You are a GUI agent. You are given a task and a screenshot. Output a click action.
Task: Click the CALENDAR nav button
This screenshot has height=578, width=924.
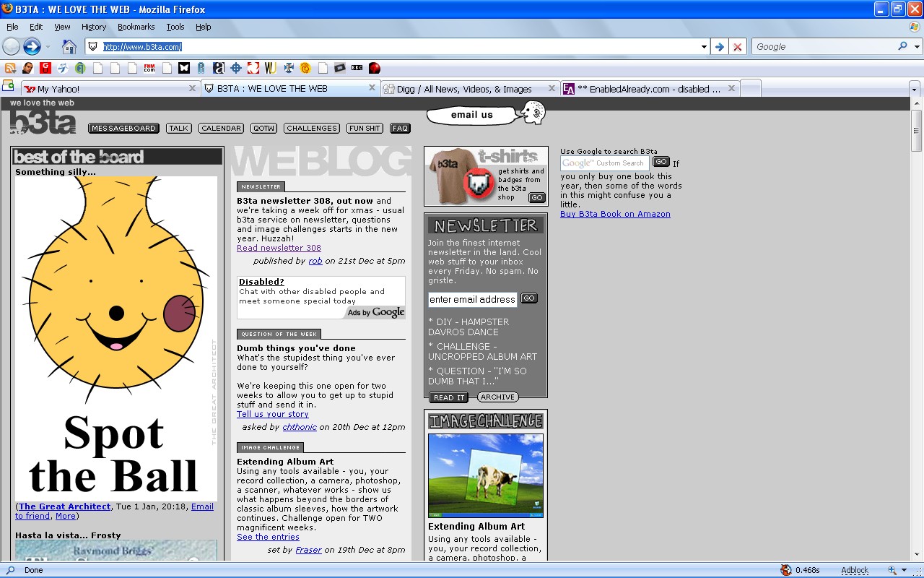pyautogui.click(x=221, y=129)
